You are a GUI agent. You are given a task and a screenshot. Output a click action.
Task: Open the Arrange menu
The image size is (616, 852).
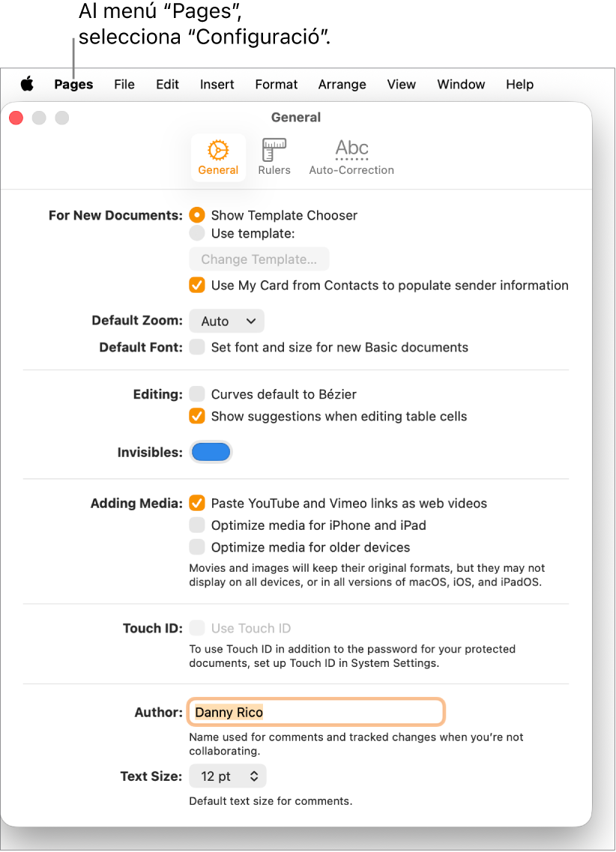(x=342, y=85)
